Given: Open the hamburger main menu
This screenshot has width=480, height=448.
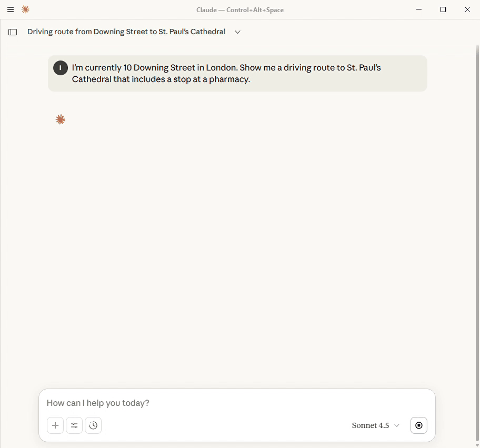Looking at the screenshot, I should (11, 9).
